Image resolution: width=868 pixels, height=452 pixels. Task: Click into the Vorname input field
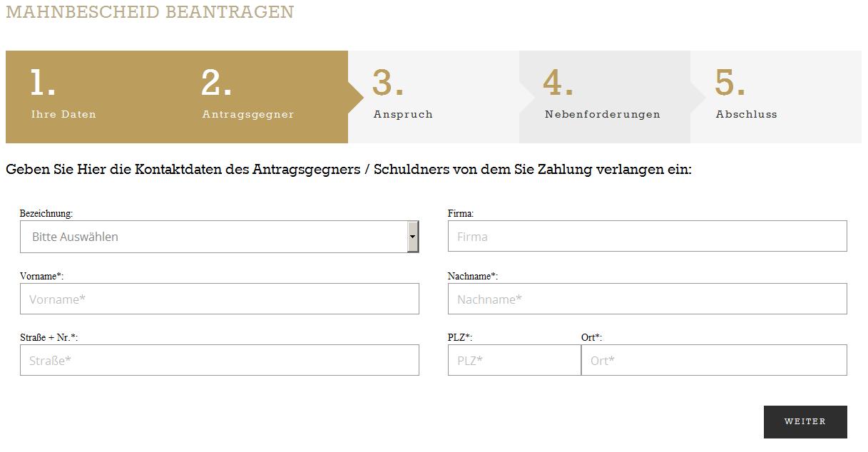pyautogui.click(x=219, y=299)
